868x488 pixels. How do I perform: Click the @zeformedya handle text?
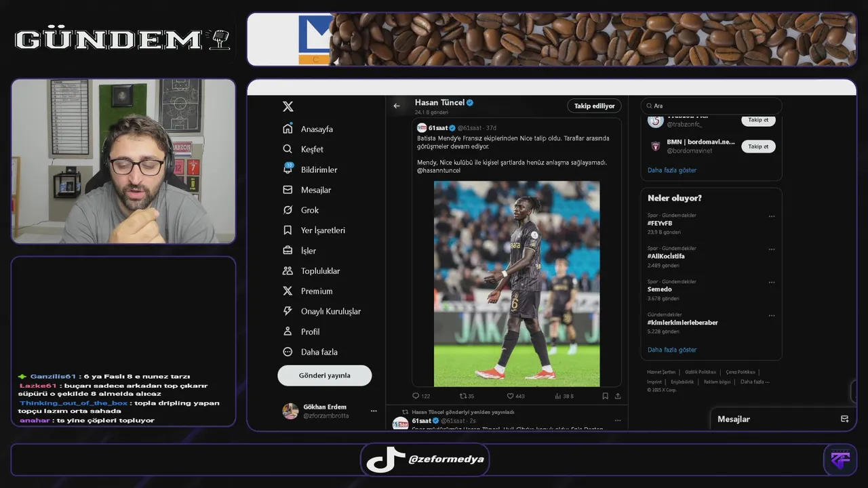click(x=446, y=459)
